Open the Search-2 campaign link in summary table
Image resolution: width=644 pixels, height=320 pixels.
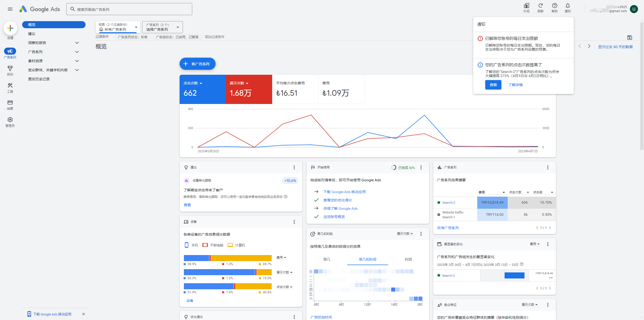pos(449,202)
